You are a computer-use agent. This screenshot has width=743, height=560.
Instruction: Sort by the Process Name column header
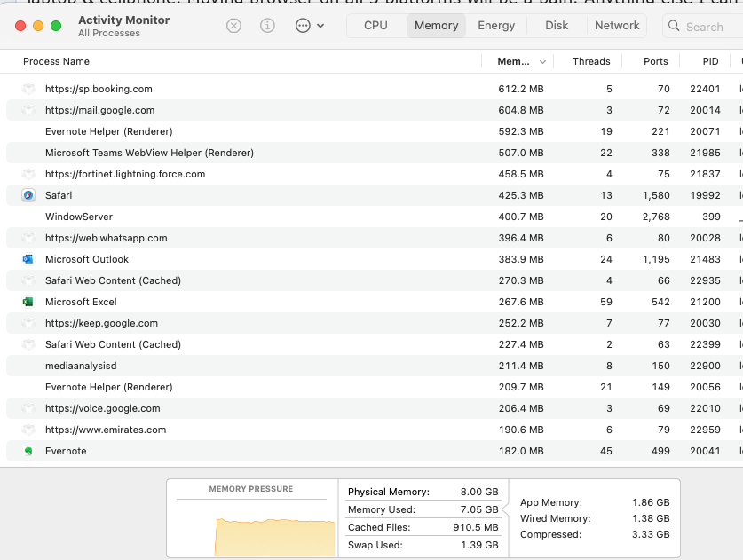[x=57, y=61]
